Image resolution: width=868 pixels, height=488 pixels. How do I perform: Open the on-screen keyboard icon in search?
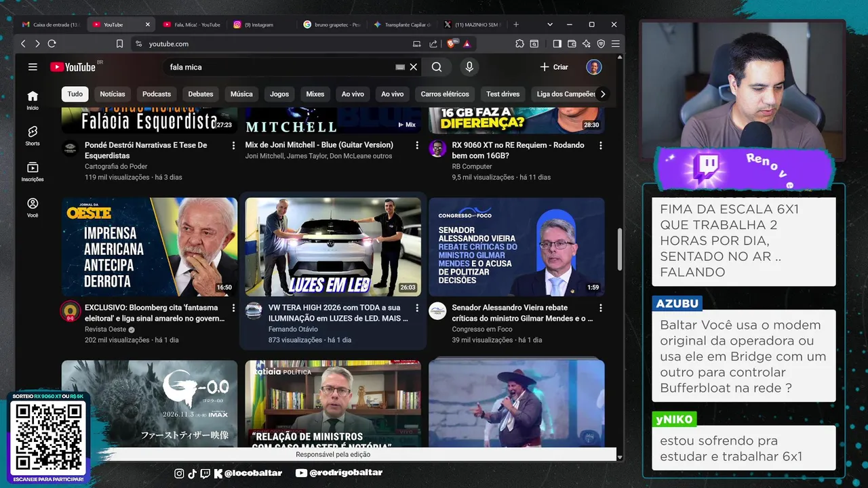tap(400, 67)
